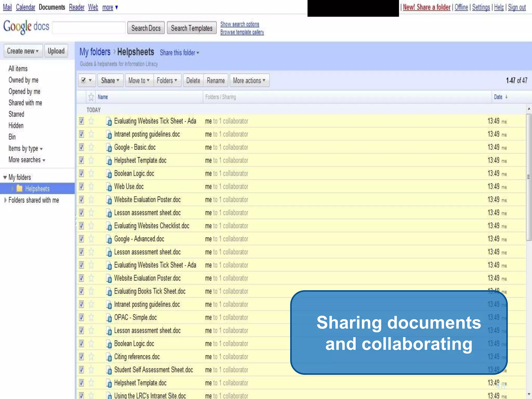The width and height of the screenshot is (532, 399).
Task: Star the Evaluating Websites Checklist.doc row
Action: [x=91, y=226]
